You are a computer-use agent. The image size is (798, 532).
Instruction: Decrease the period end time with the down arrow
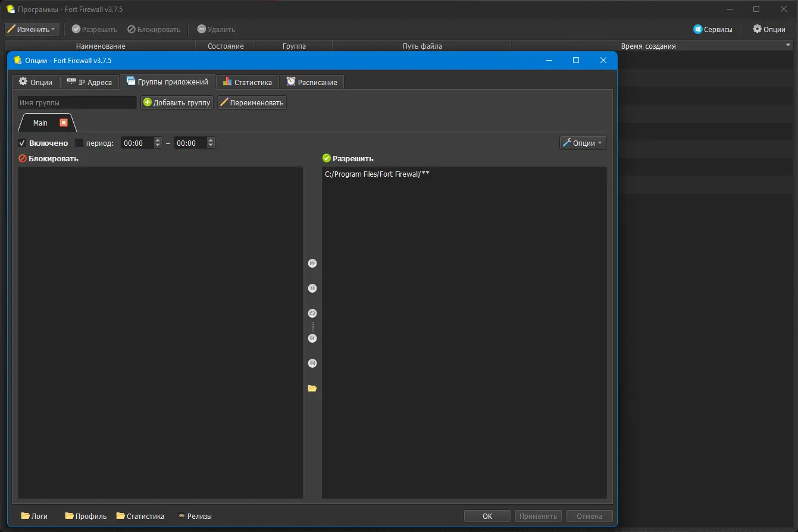pos(211,146)
